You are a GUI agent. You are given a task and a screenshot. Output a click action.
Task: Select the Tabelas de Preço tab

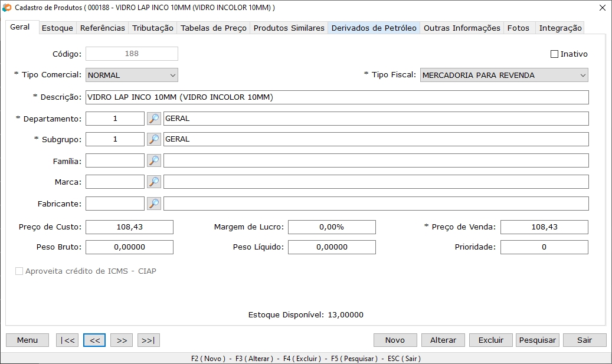tap(214, 28)
